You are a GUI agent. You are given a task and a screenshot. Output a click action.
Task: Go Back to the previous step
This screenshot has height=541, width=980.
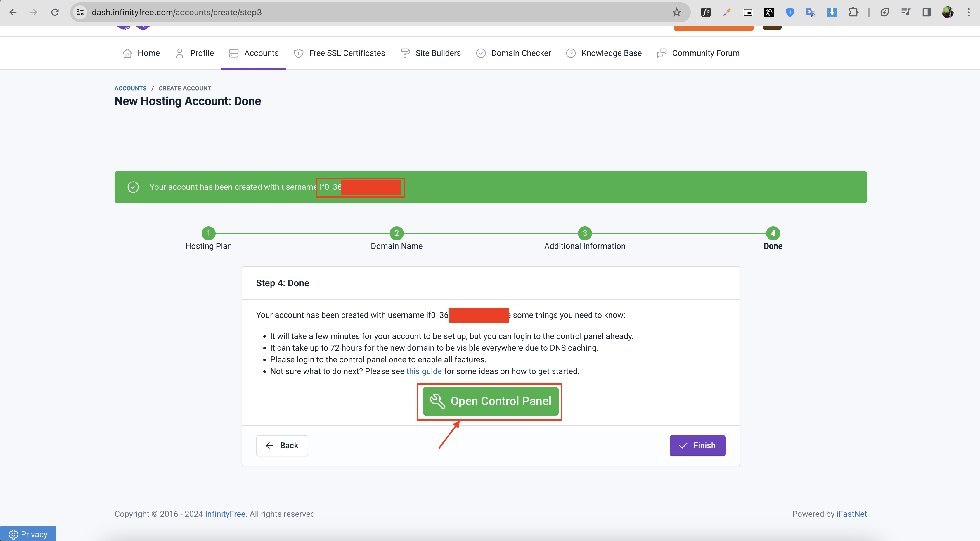click(x=282, y=445)
